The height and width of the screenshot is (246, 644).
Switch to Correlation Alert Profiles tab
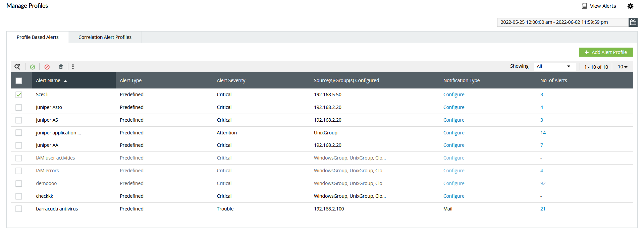click(105, 37)
